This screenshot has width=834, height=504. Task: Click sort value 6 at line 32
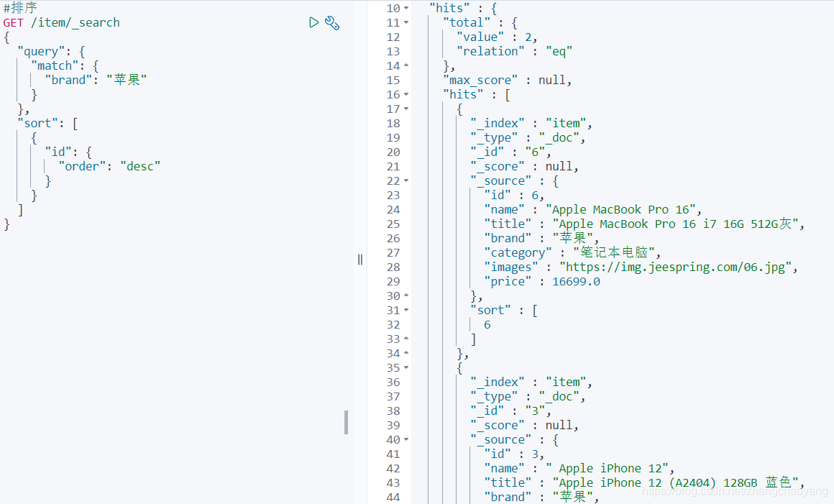pyautogui.click(x=487, y=324)
